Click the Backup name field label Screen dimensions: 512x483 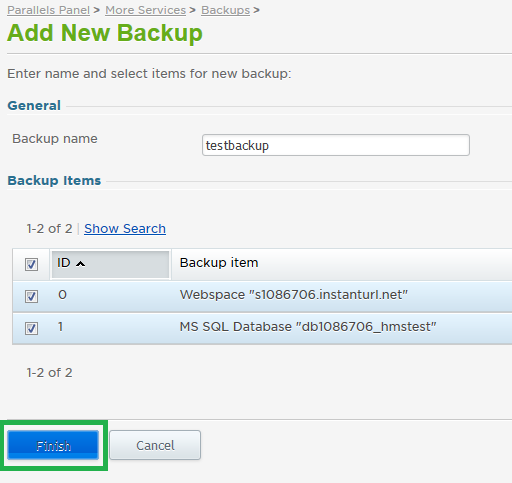pos(55,139)
